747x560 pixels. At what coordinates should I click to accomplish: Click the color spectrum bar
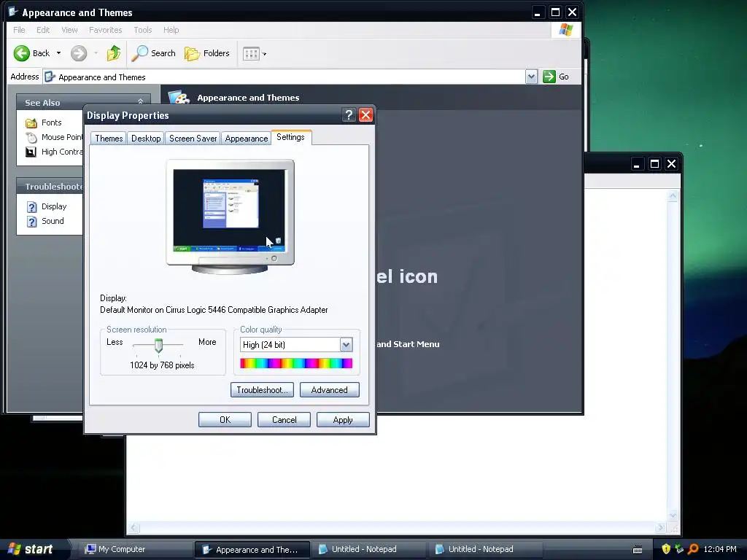[x=296, y=363]
